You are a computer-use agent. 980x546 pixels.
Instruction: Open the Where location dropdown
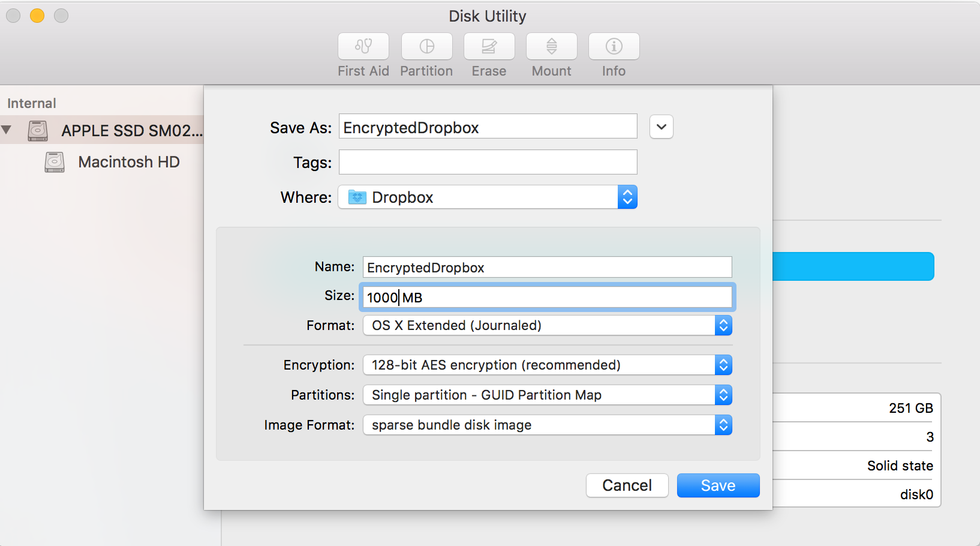click(488, 197)
